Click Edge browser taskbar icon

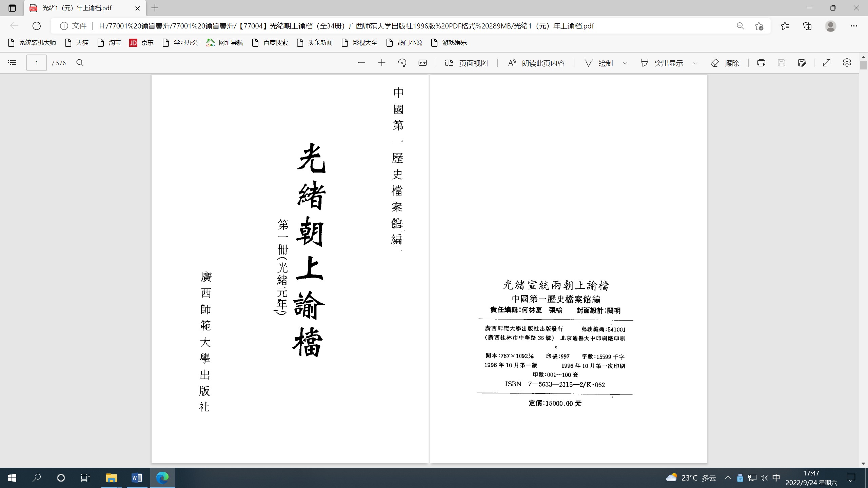coord(162,478)
